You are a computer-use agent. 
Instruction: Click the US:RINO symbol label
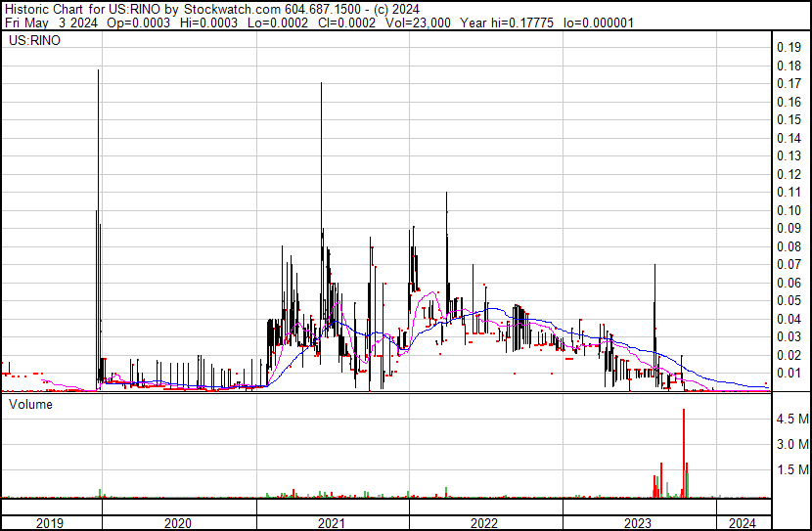(x=34, y=40)
